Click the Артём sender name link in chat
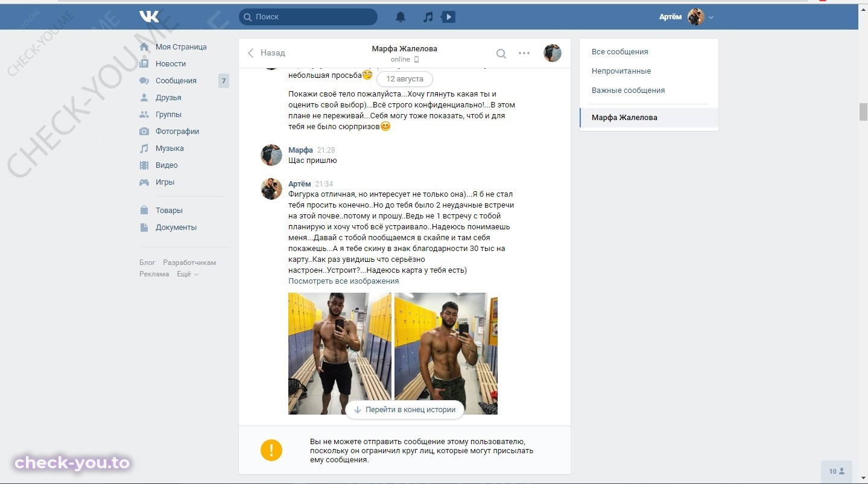Image resolution: width=868 pixels, height=484 pixels. pos(300,184)
